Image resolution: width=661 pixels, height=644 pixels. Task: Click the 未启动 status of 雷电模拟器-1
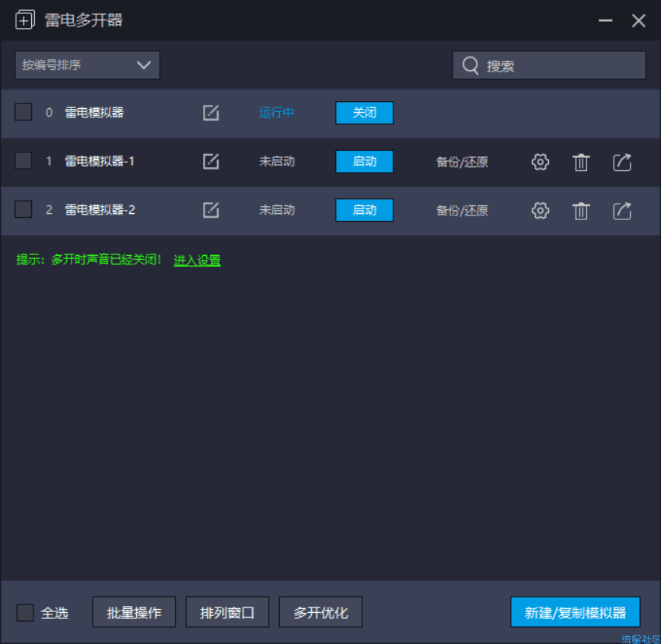277,161
